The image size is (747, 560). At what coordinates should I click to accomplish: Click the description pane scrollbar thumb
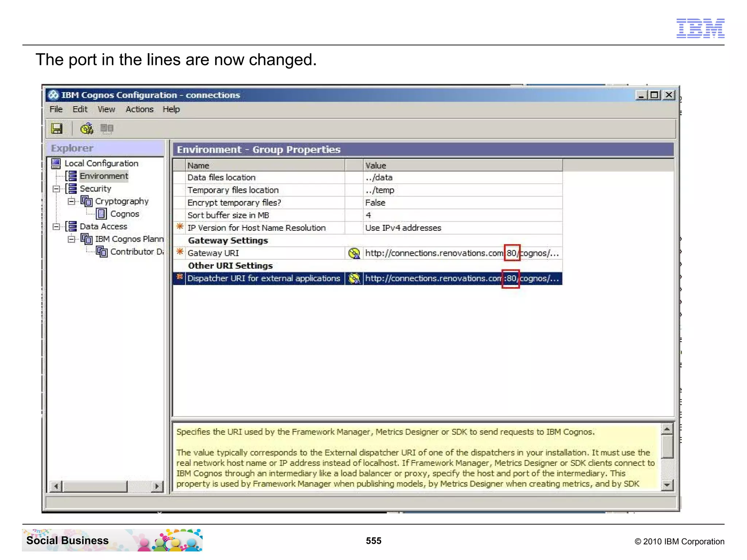click(667, 446)
